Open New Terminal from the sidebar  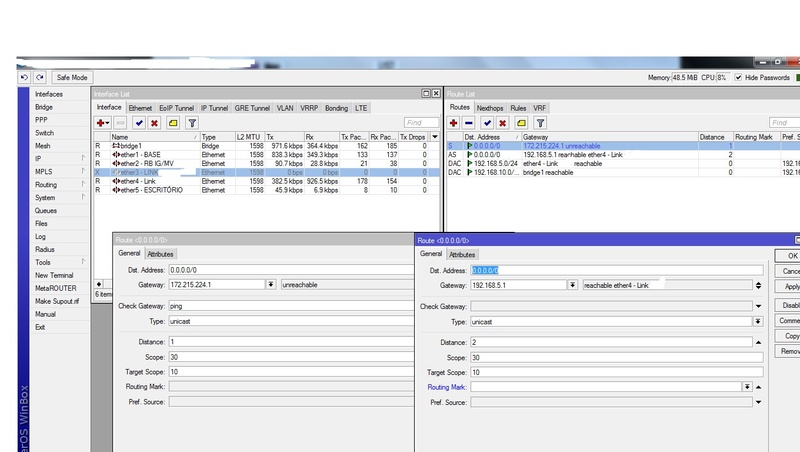point(54,275)
